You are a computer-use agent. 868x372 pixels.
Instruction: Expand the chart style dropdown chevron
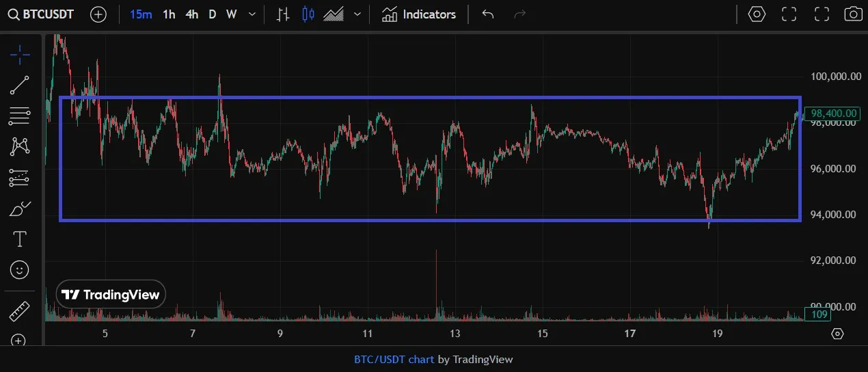click(357, 14)
